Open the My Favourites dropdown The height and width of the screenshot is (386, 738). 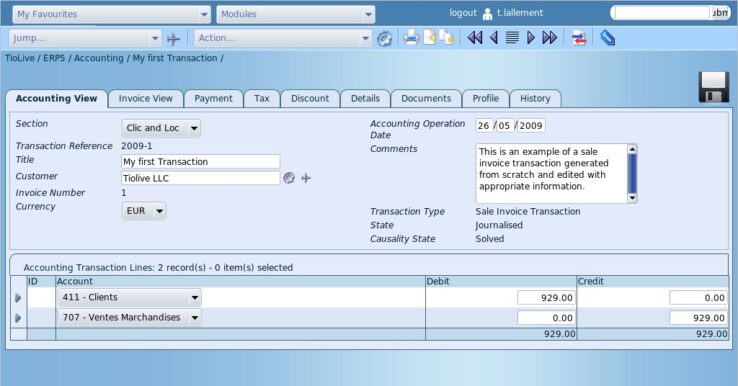click(111, 14)
